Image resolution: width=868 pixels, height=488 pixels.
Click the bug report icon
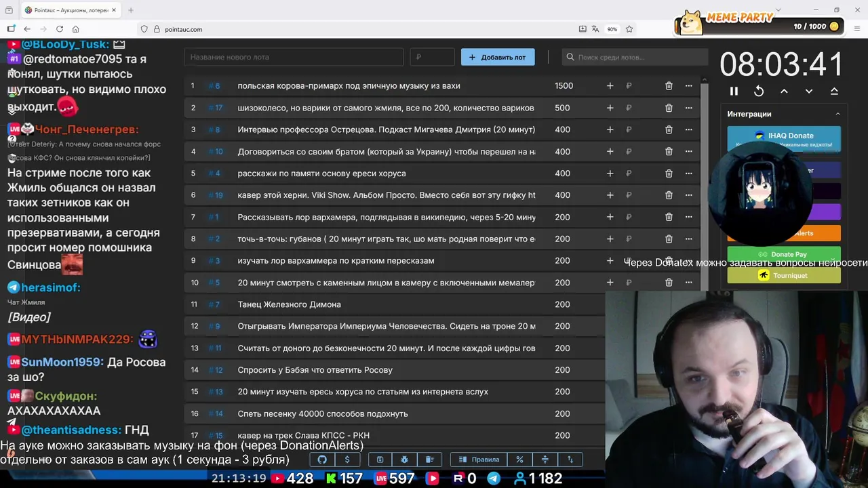point(405,460)
